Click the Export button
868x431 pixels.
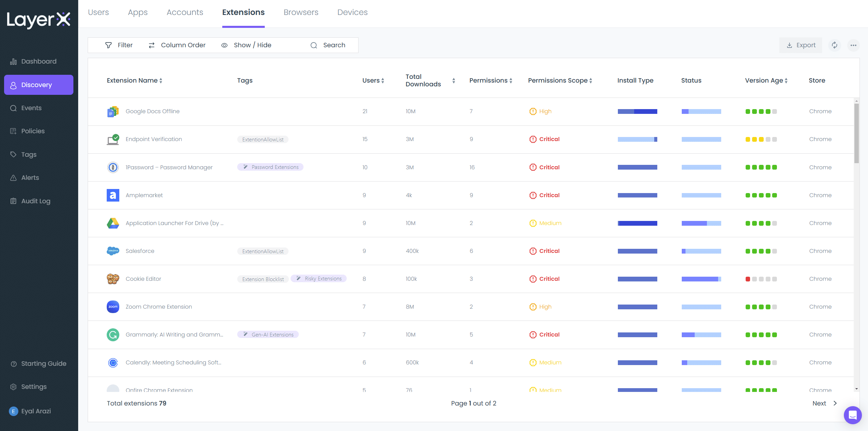click(801, 45)
